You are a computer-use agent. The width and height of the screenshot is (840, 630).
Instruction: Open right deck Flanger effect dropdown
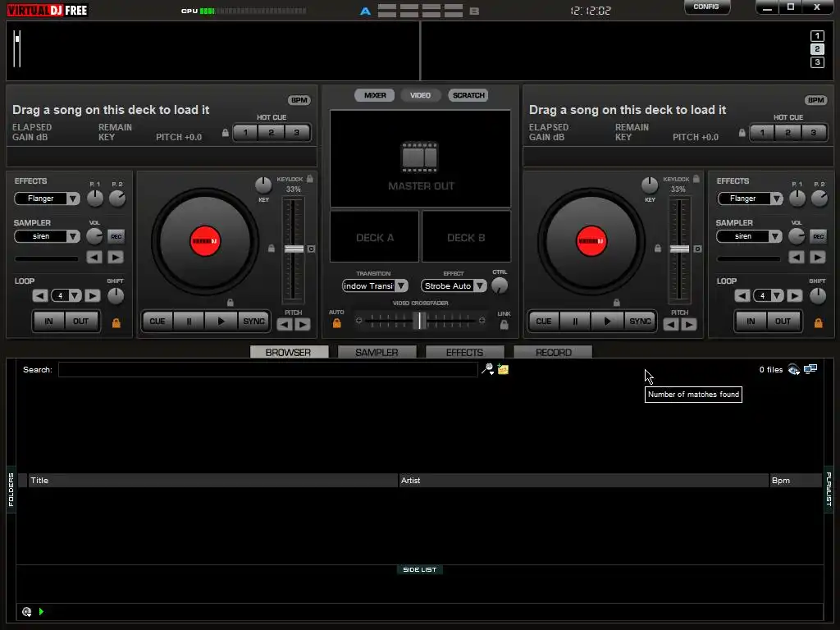tap(776, 199)
